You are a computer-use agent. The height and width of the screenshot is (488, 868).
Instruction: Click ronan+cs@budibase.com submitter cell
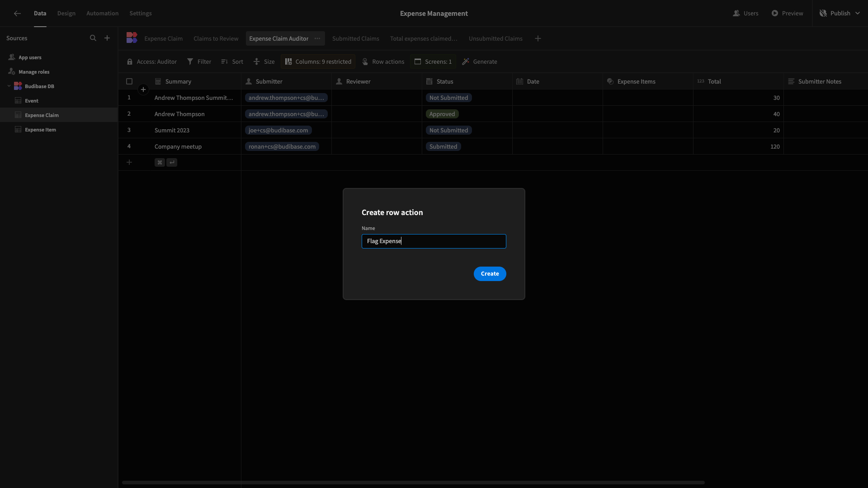click(282, 147)
